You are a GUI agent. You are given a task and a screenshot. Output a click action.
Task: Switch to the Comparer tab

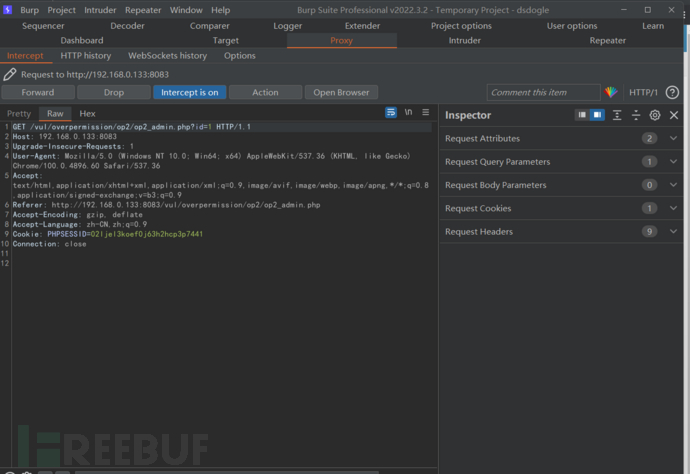(x=209, y=26)
